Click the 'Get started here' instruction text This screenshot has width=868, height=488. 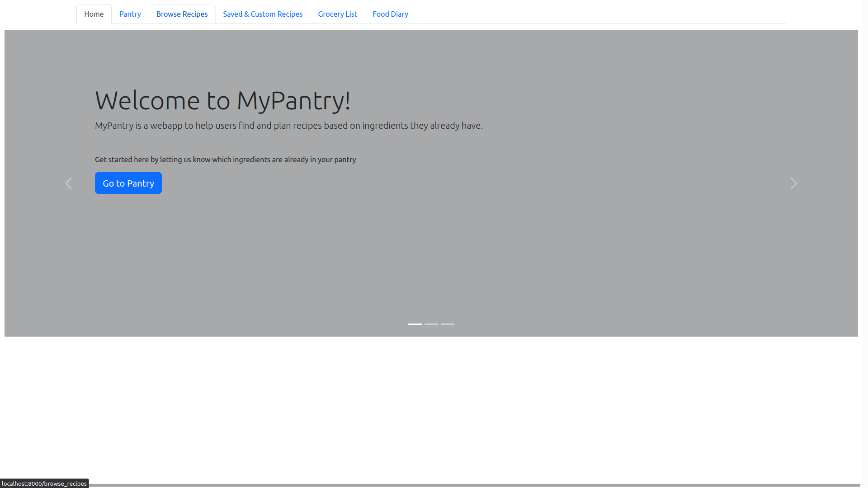[x=225, y=160]
